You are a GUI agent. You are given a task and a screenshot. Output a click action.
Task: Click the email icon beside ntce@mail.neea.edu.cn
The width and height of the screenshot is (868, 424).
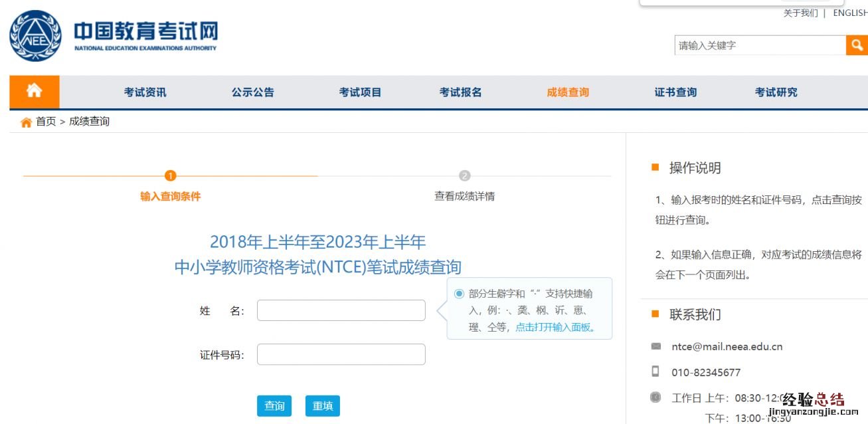tap(655, 346)
